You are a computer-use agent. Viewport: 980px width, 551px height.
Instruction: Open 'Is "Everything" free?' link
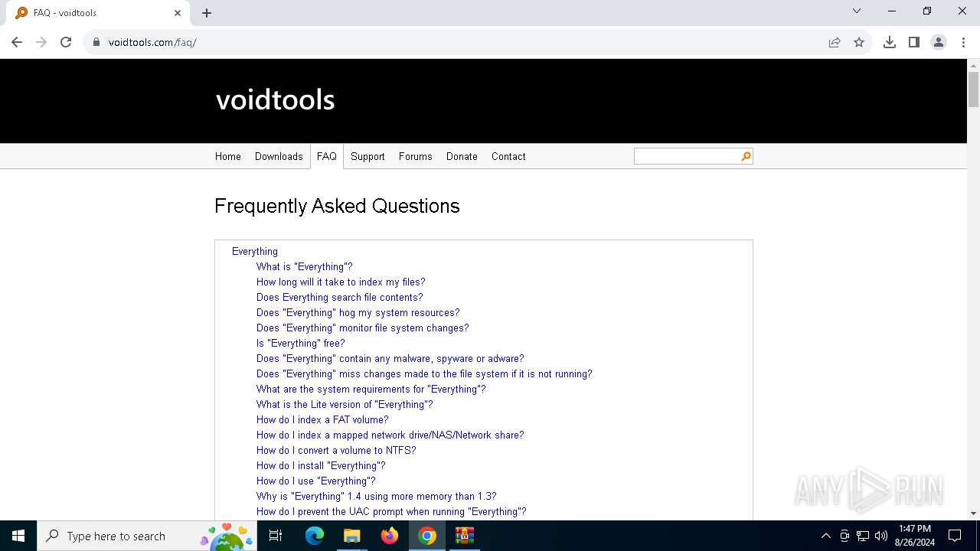301,343
